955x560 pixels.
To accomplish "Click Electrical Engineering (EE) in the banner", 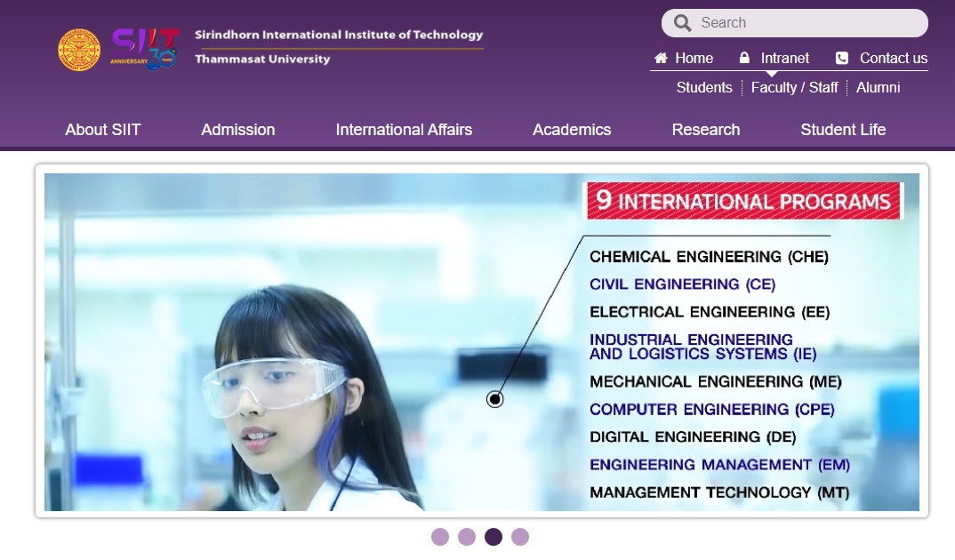I will pos(710,312).
